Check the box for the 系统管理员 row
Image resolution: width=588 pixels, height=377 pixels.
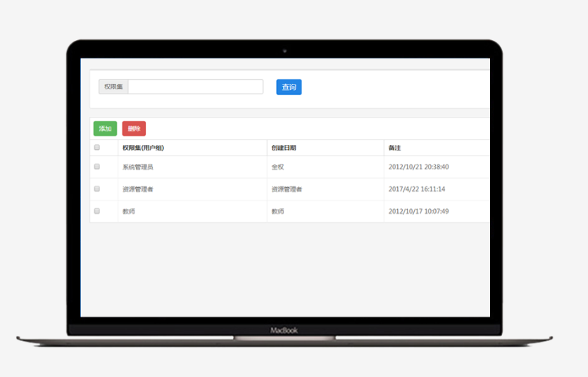click(97, 167)
